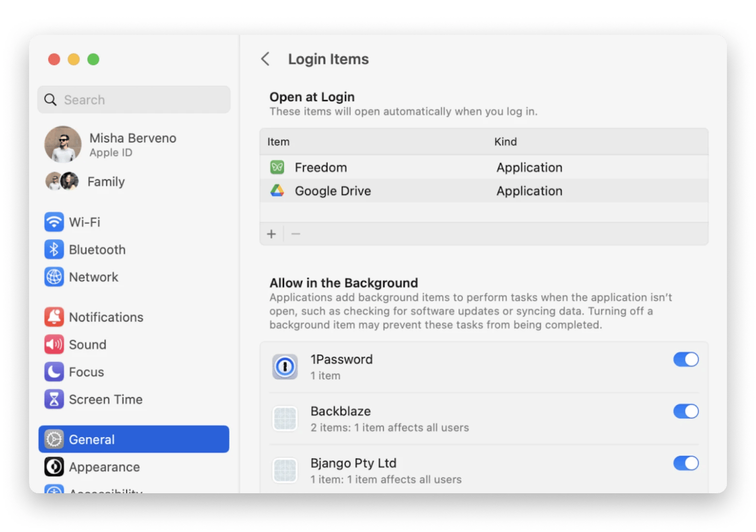Click the Sound speaker icon
The width and height of the screenshot is (756, 532).
54,344
